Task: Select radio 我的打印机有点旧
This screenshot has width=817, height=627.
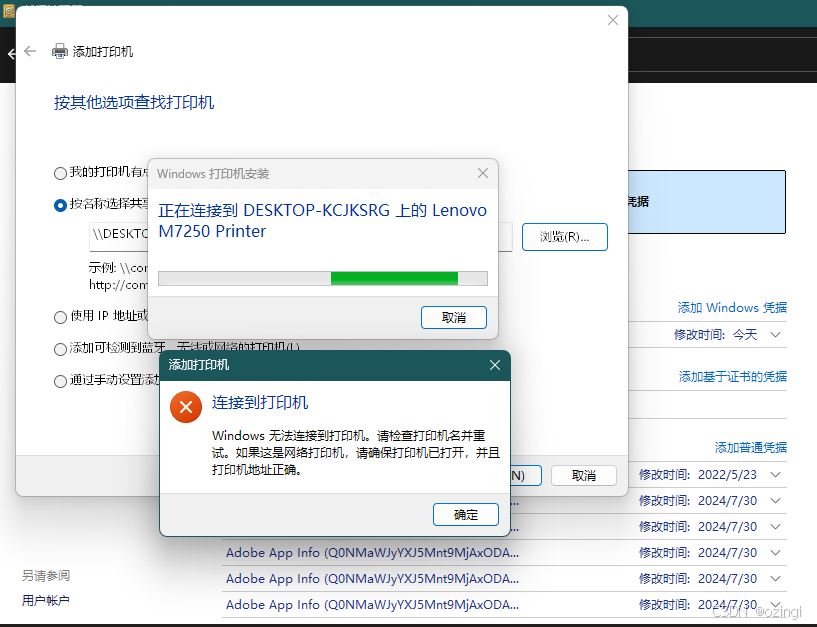Action: [x=60, y=173]
